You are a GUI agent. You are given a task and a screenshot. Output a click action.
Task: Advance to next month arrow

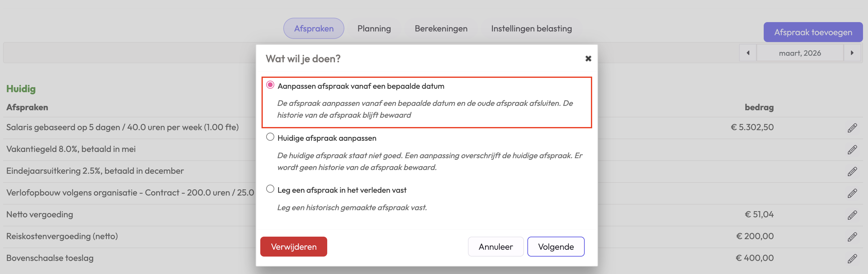point(852,53)
